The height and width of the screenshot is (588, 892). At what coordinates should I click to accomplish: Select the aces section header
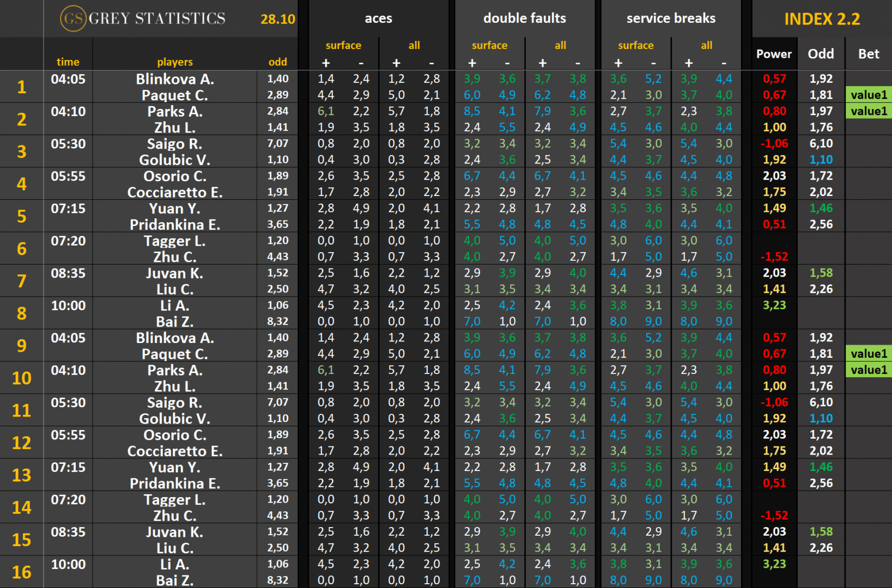pyautogui.click(x=378, y=19)
